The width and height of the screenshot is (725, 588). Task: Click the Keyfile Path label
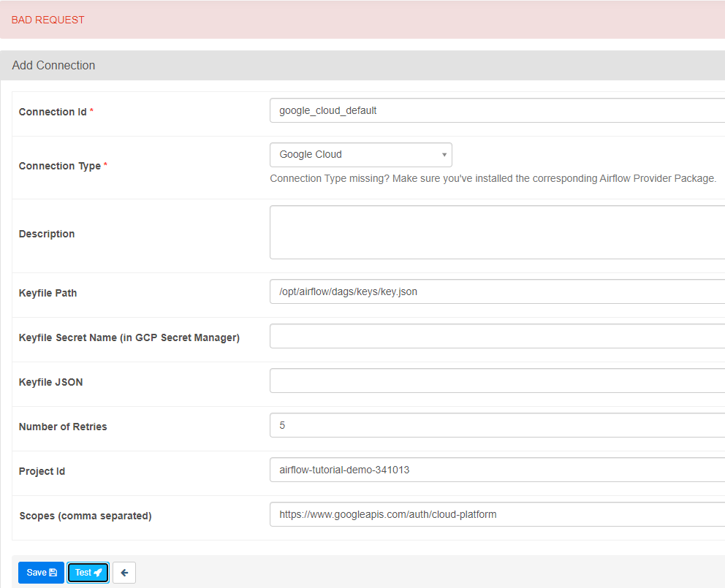point(48,293)
